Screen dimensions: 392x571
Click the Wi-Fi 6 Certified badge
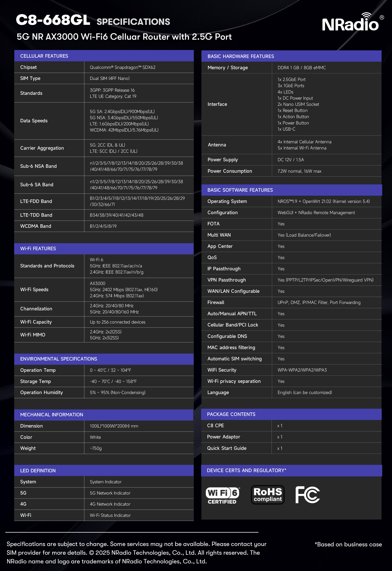[222, 495]
